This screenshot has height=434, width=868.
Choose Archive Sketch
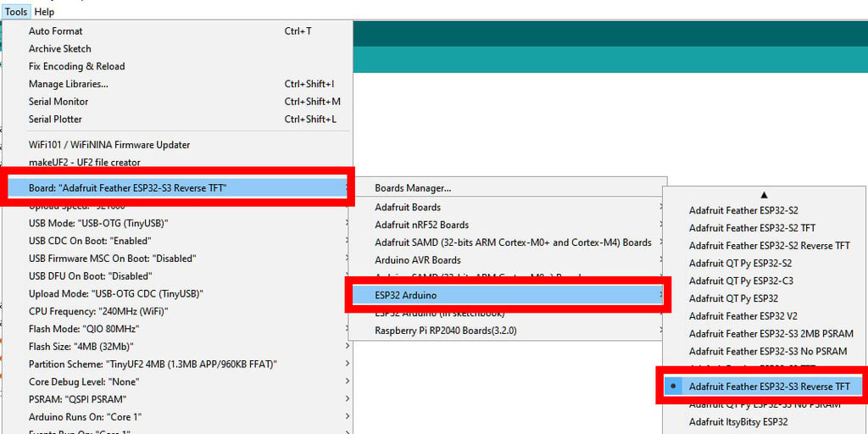pyautogui.click(x=177, y=48)
